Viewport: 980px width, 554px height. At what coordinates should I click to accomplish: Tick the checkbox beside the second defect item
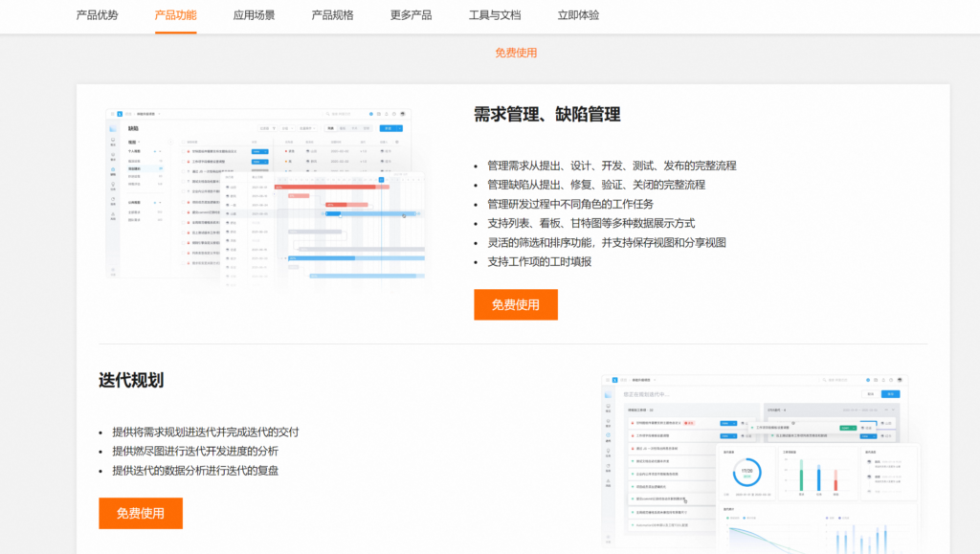click(x=182, y=161)
